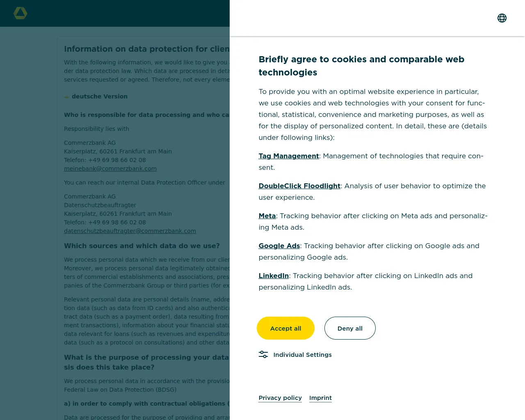Click the meinebank@commerzbank.com email link

pos(110,169)
